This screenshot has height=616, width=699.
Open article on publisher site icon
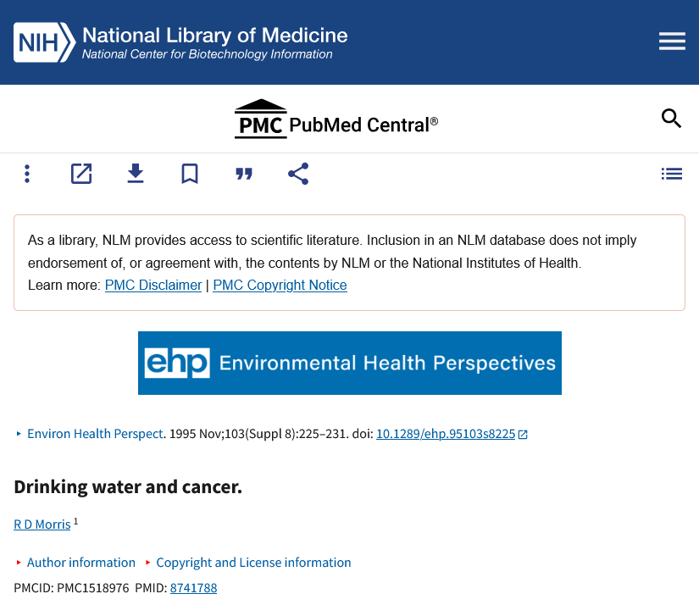(81, 174)
